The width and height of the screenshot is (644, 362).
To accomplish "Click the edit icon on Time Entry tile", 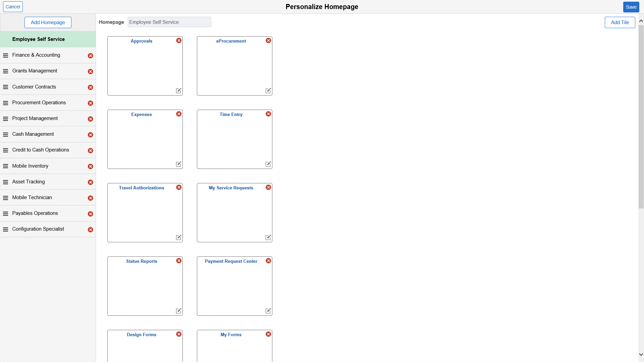I will pos(268,164).
